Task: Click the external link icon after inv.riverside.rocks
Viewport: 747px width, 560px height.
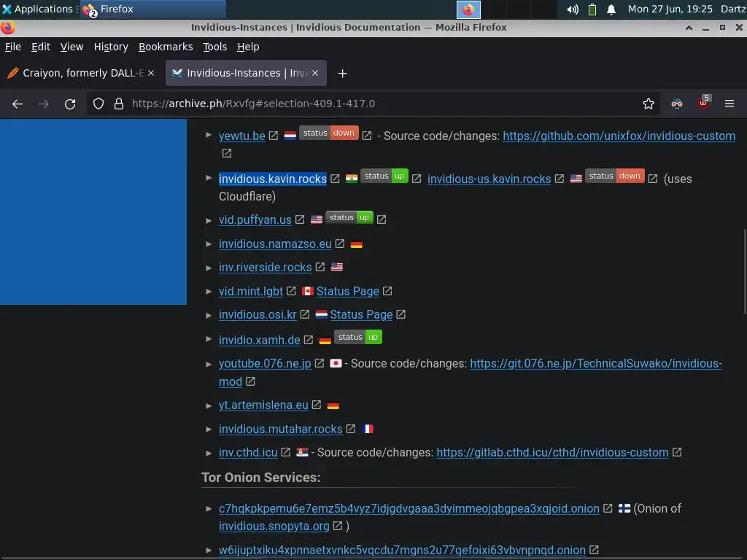Action: [320, 267]
